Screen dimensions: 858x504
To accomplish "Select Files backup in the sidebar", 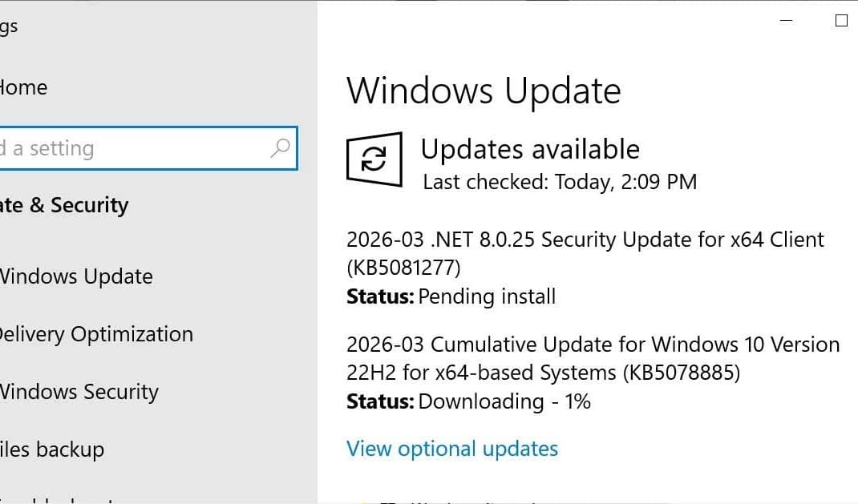I will 52,450.
